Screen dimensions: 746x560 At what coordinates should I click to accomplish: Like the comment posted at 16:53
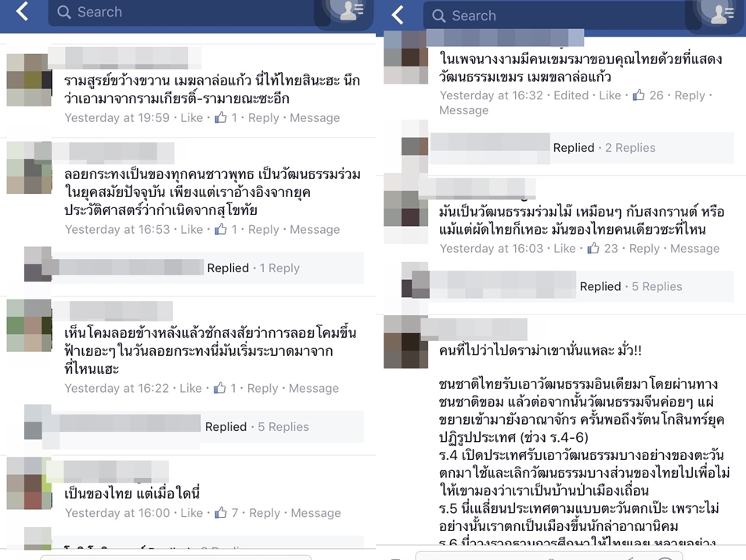click(192, 230)
